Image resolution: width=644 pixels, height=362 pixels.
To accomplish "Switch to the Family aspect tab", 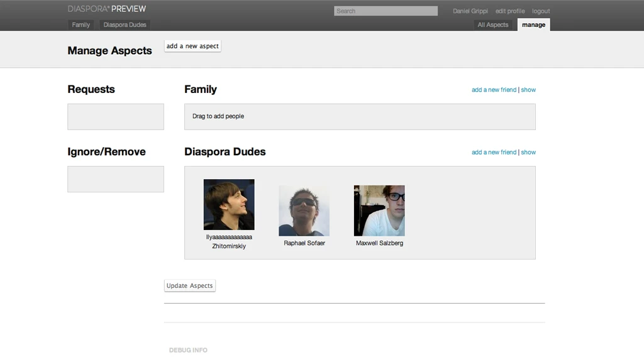I will [x=81, y=25].
